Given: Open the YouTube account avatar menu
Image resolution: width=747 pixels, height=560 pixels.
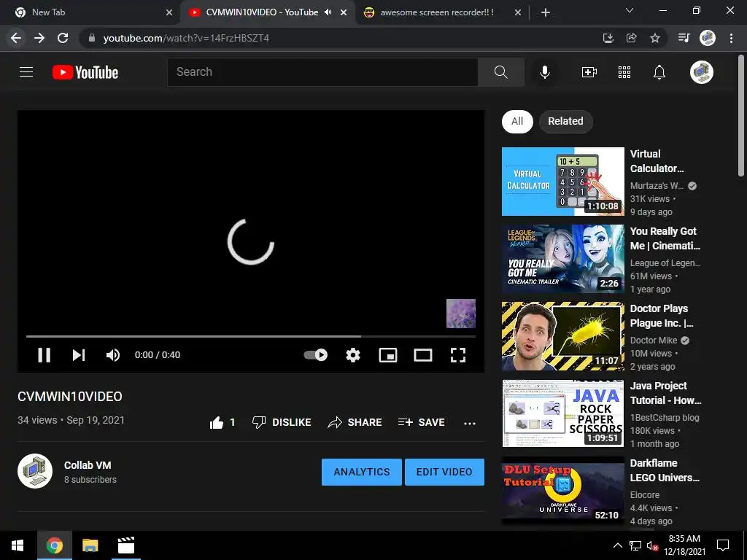Looking at the screenshot, I should tap(702, 72).
